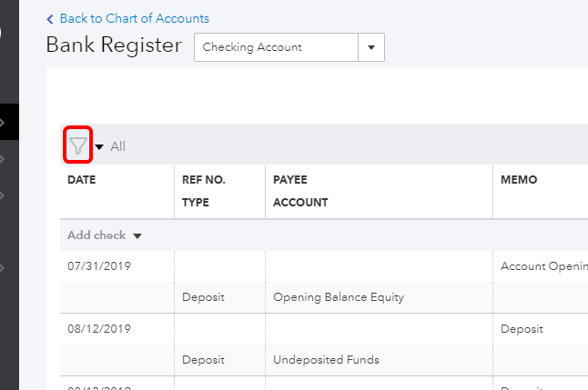Expand the Add check dropdown
588x390 pixels.
tap(137, 236)
